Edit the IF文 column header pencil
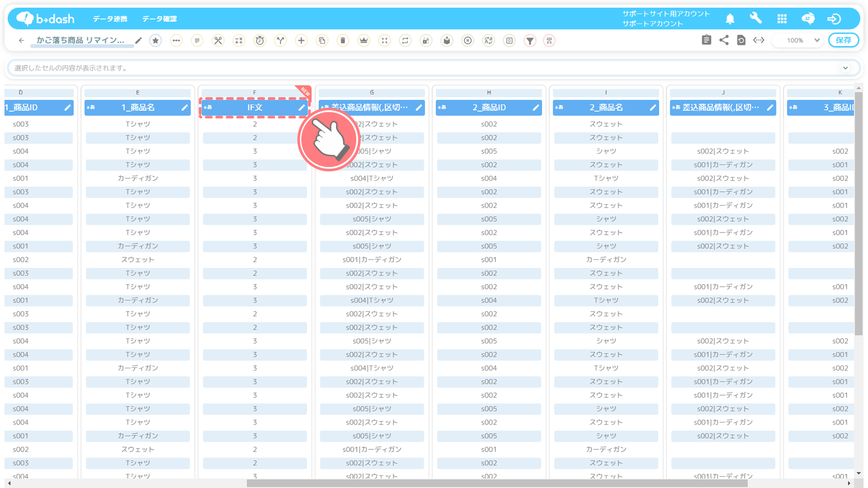 click(x=302, y=108)
